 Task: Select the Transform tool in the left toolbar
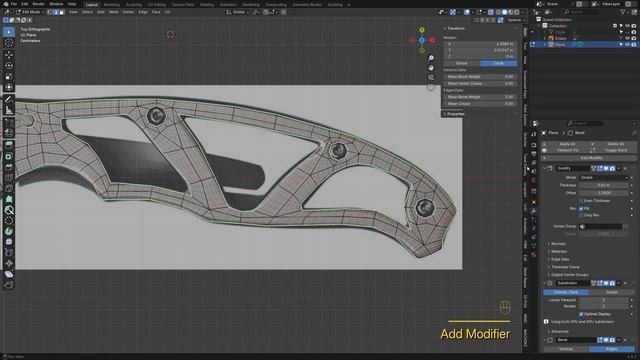[x=9, y=87]
